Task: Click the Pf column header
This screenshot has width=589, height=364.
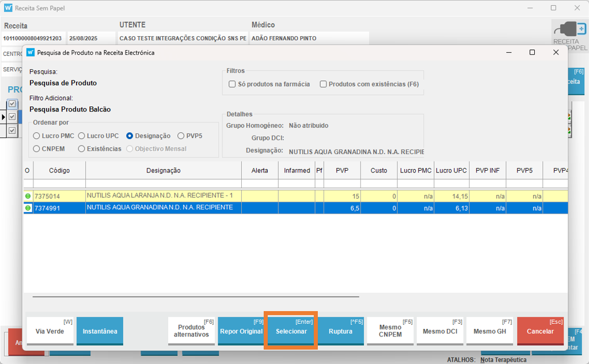Action: [320, 170]
